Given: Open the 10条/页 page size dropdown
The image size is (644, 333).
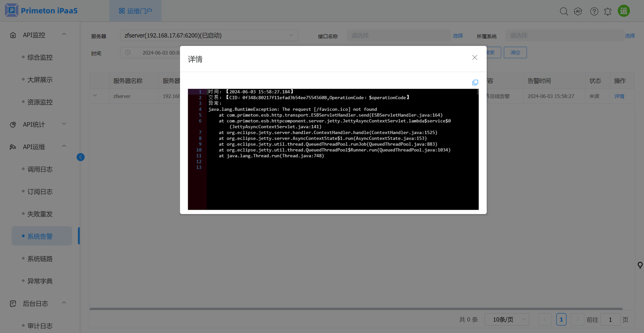Looking at the screenshot, I should click(x=507, y=319).
